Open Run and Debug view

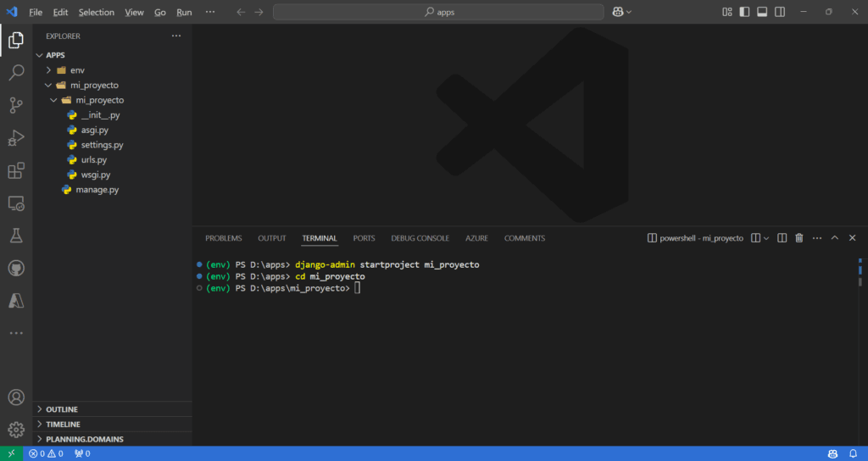point(16,138)
